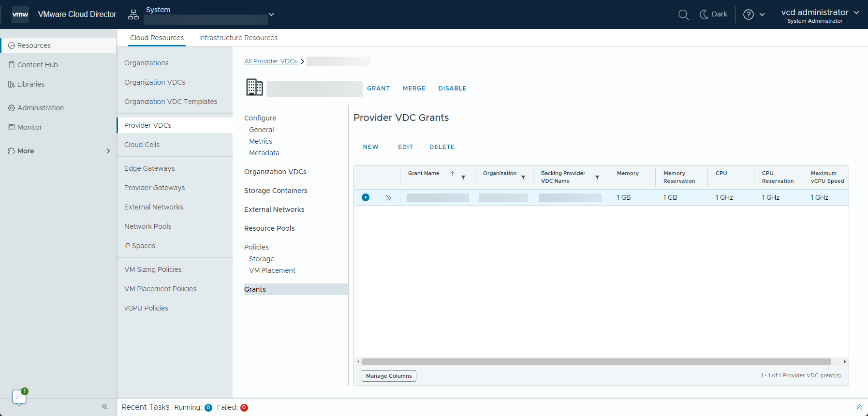This screenshot has height=416, width=868.
Task: Open Metadata configuration section
Action: (264, 153)
